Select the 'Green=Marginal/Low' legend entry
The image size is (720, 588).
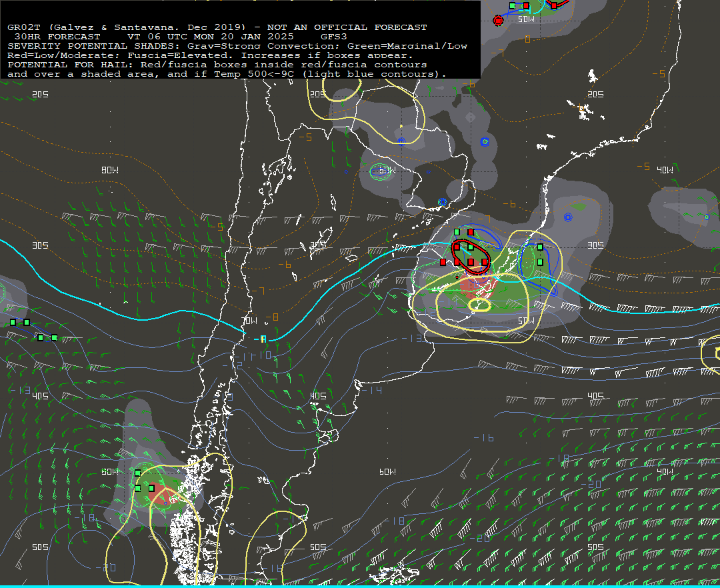407,46
